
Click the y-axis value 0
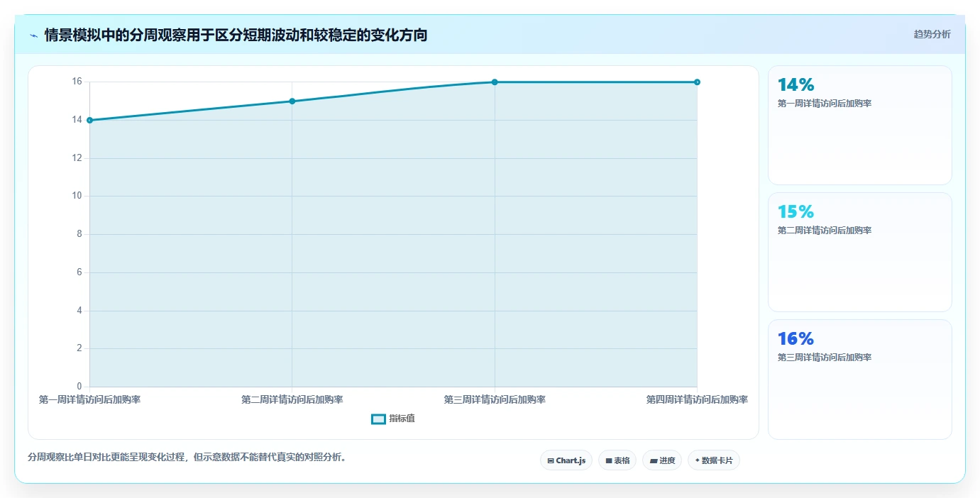click(x=79, y=387)
